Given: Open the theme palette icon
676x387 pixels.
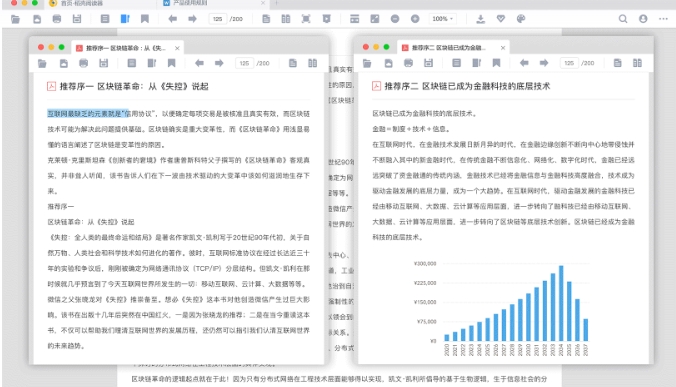Looking at the screenshot, I should [521, 19].
